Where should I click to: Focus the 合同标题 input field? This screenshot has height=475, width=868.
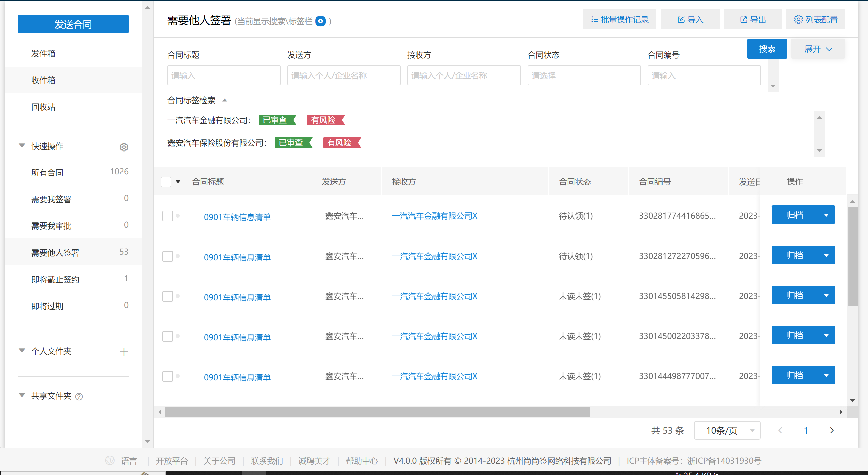click(x=224, y=75)
